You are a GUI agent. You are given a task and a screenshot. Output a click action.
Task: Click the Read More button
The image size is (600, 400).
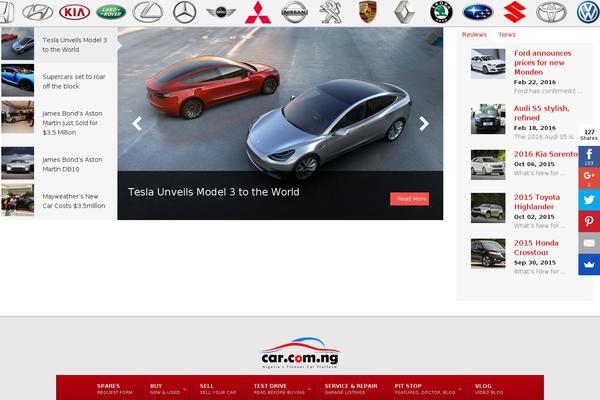click(409, 199)
